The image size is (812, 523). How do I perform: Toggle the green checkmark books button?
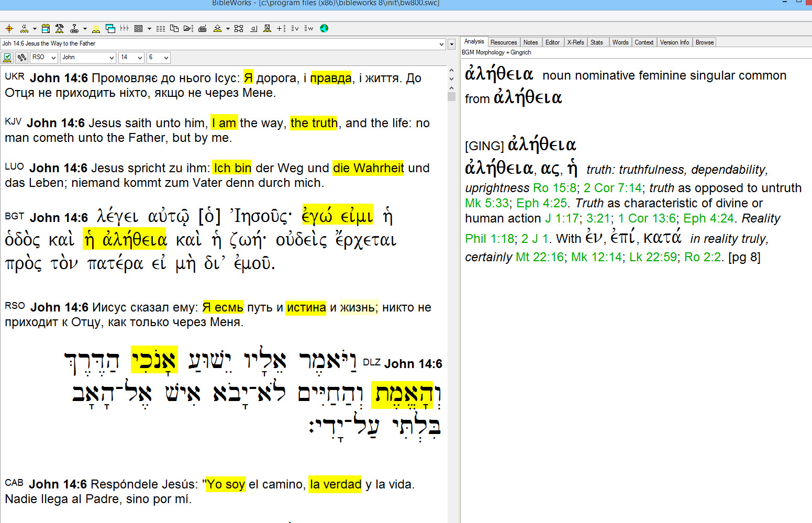tap(7, 58)
